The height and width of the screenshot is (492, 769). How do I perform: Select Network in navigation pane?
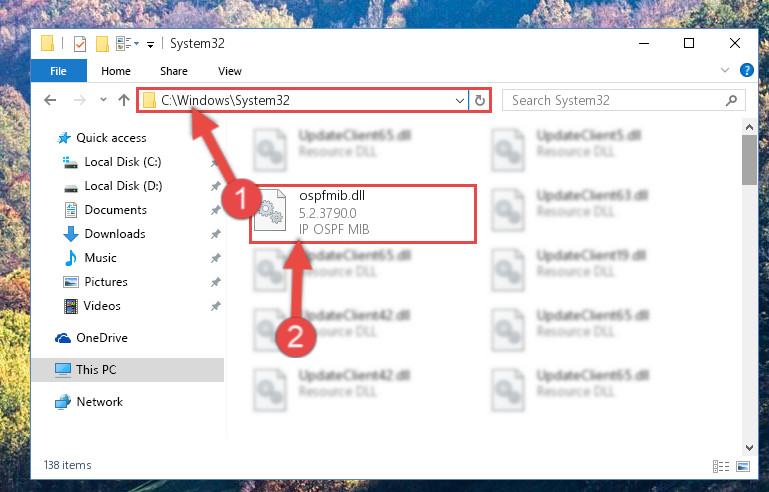(89, 402)
